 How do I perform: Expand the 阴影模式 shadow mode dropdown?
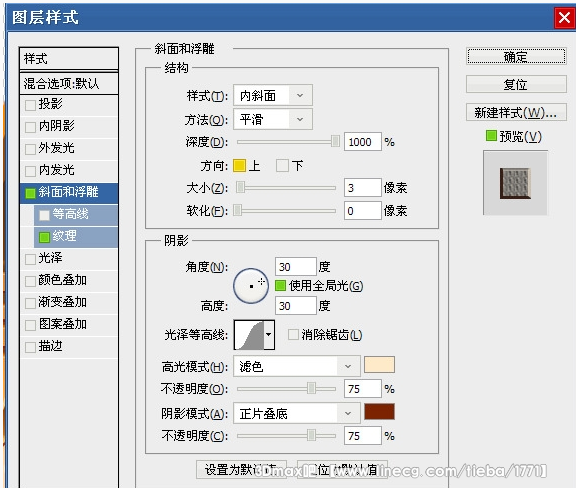coord(296,413)
